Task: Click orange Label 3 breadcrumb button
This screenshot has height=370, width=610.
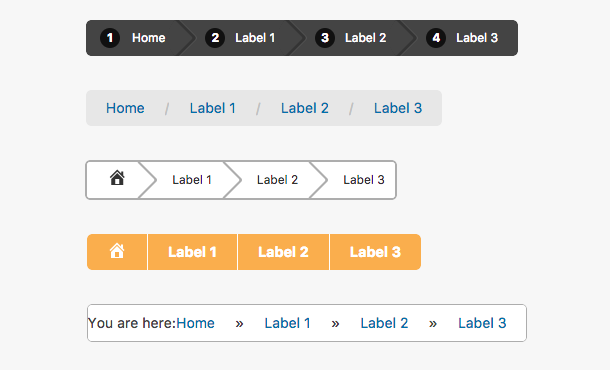Action: point(375,252)
